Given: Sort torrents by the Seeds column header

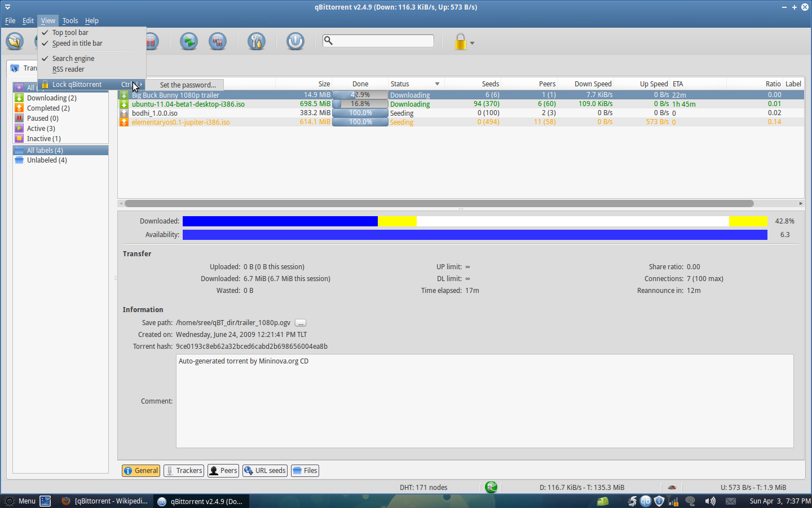Looking at the screenshot, I should 473,84.
